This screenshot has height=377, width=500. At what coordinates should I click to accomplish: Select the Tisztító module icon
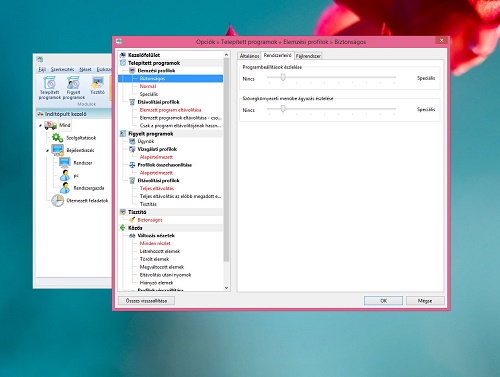click(x=97, y=83)
